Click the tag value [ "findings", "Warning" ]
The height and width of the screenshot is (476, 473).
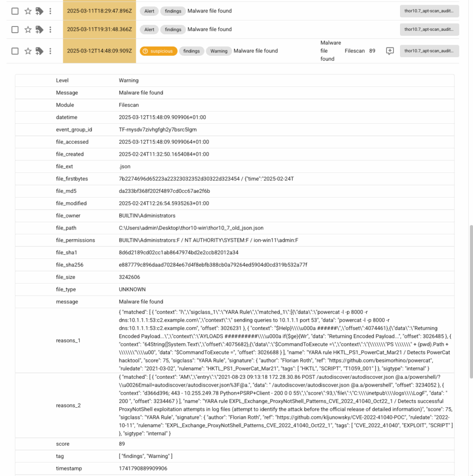coord(146,456)
